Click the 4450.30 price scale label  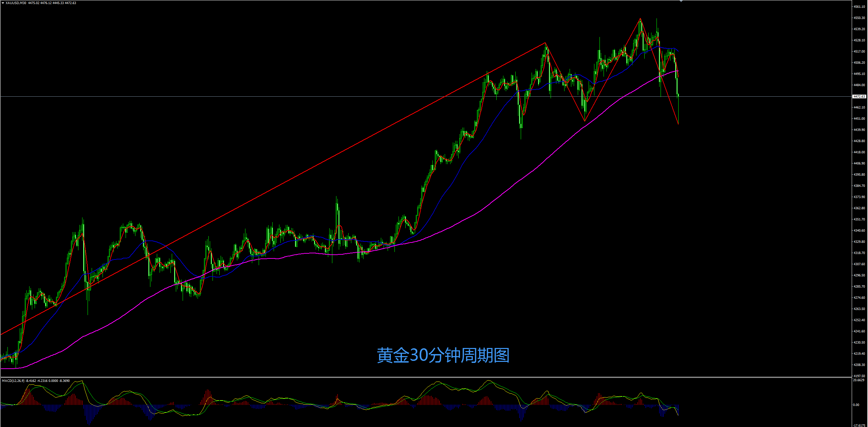[x=859, y=18]
